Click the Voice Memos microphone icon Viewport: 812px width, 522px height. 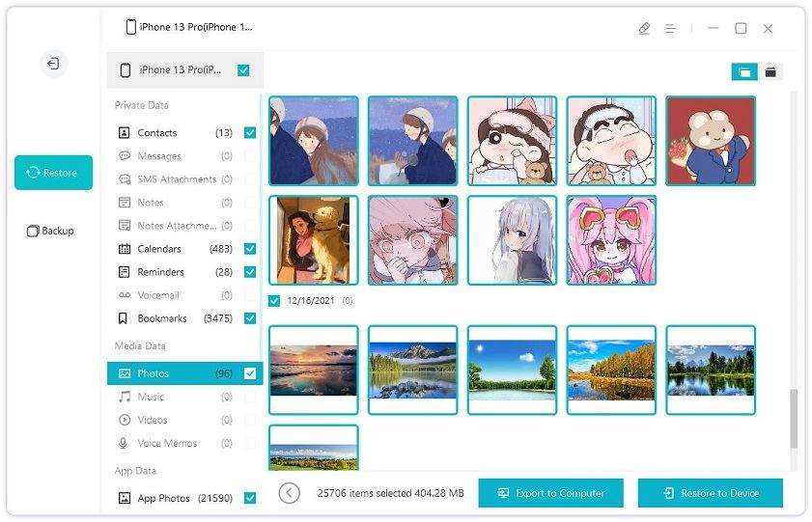coord(123,443)
